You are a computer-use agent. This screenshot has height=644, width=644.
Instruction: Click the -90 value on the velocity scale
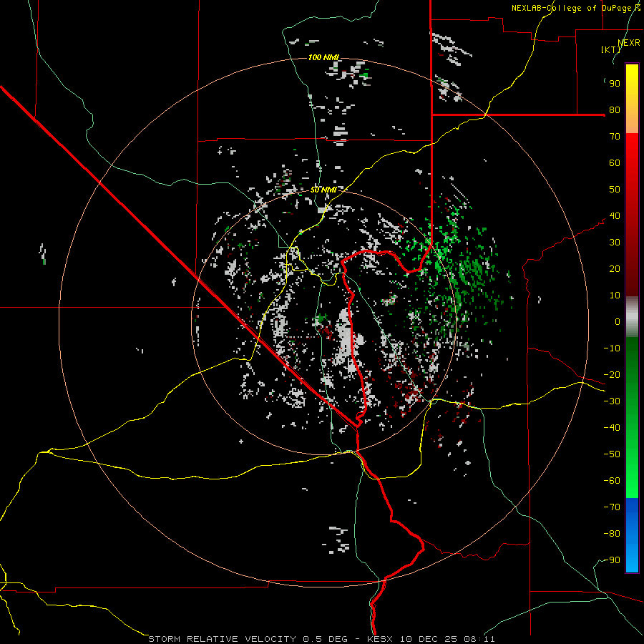pos(612,560)
